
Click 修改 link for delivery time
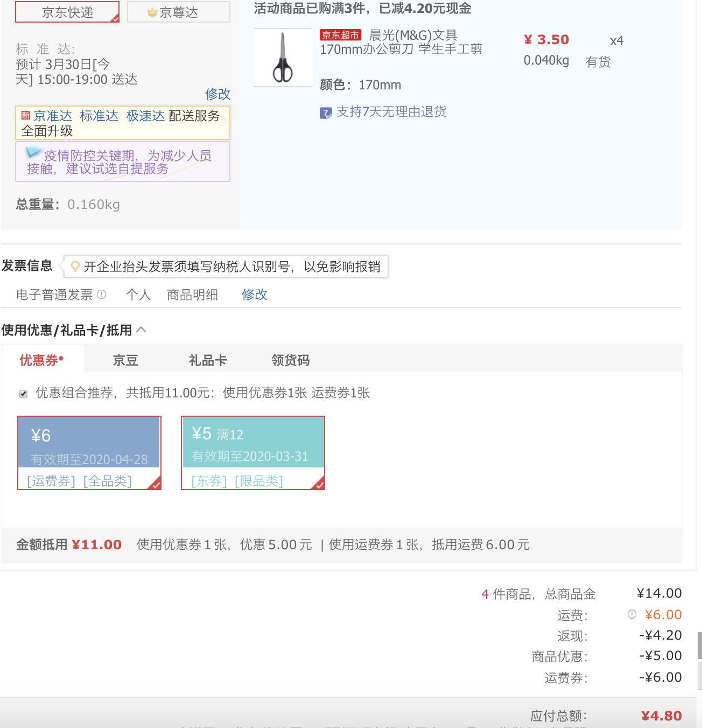click(x=217, y=94)
